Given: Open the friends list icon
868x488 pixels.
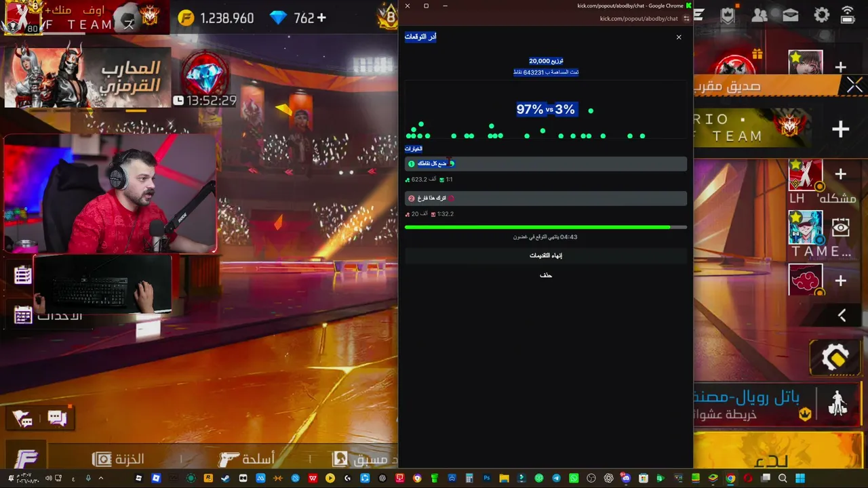Looking at the screenshot, I should coord(760,15).
